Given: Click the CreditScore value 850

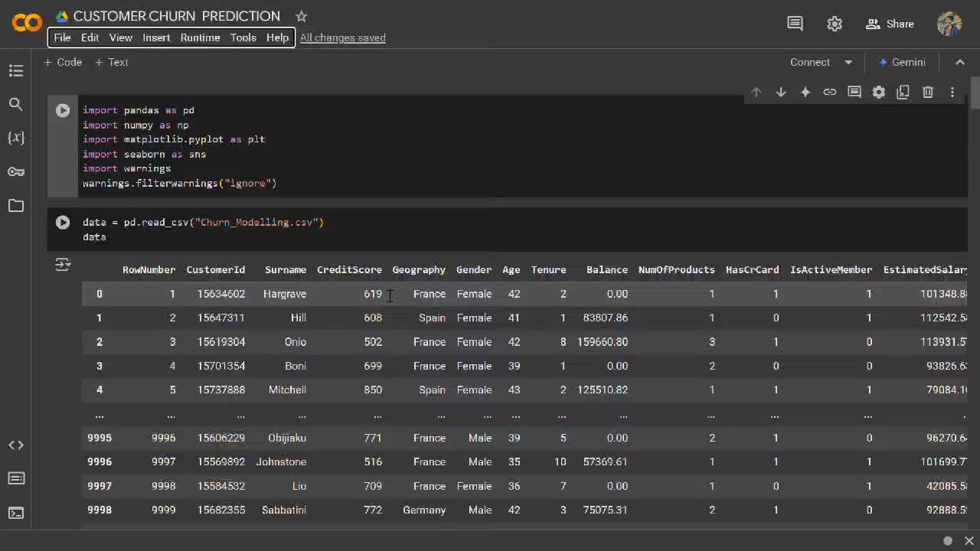Looking at the screenshot, I should [x=373, y=390].
